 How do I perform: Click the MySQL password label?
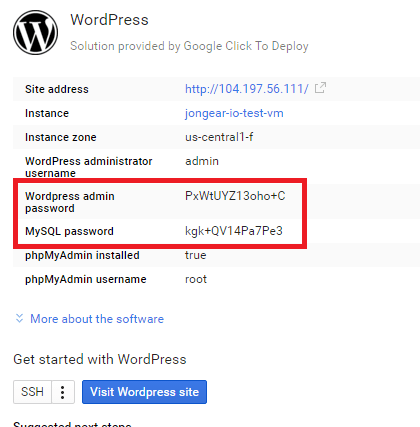[x=69, y=231]
